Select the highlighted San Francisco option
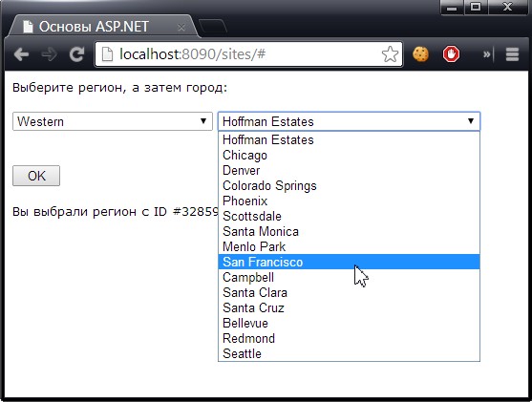This screenshot has width=532, height=402. (x=349, y=262)
